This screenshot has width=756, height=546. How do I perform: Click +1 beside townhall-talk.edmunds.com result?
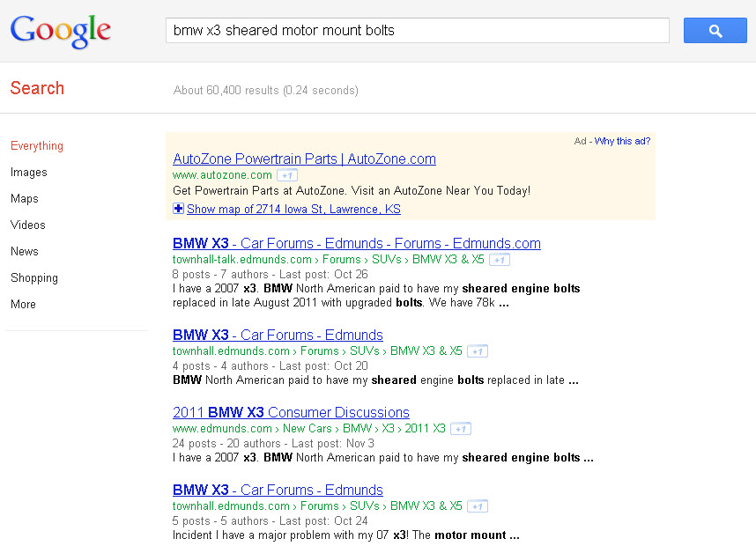pos(500,260)
